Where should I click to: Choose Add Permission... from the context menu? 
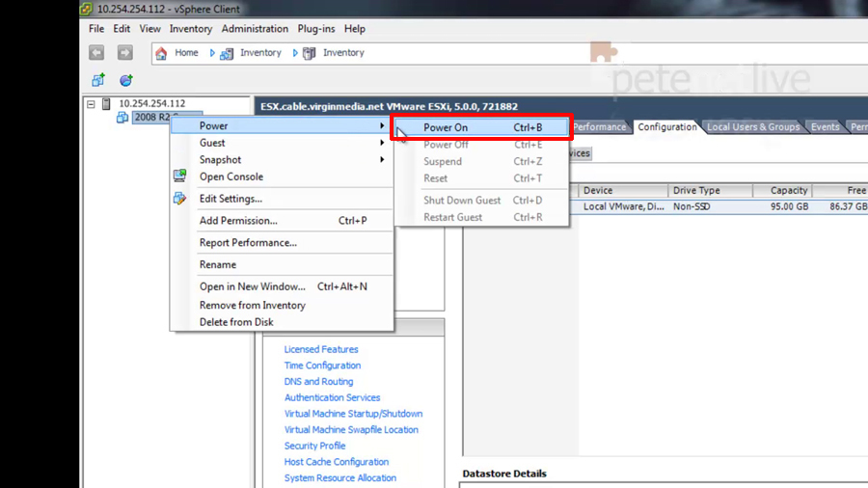tap(282, 220)
